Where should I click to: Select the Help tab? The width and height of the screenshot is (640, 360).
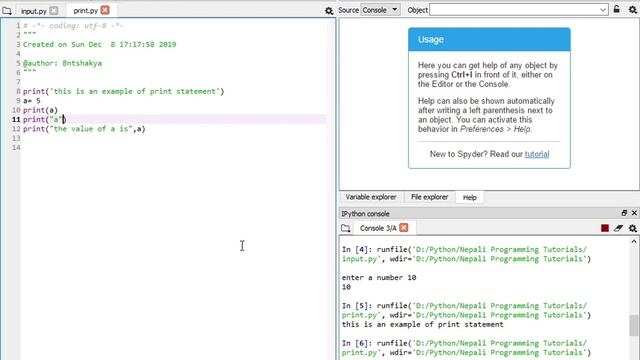[x=469, y=198]
